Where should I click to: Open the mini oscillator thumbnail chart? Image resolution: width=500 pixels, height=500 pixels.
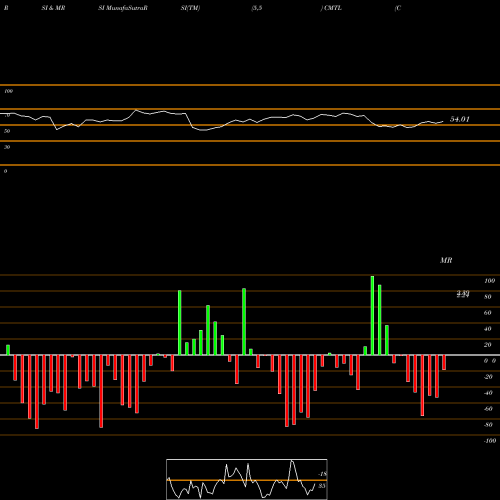click(247, 479)
